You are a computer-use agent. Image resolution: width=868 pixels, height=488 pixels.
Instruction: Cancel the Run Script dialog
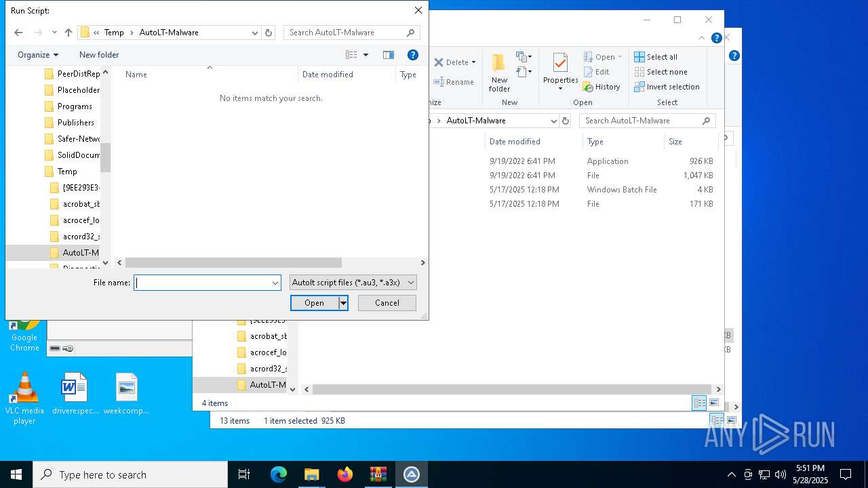(387, 303)
